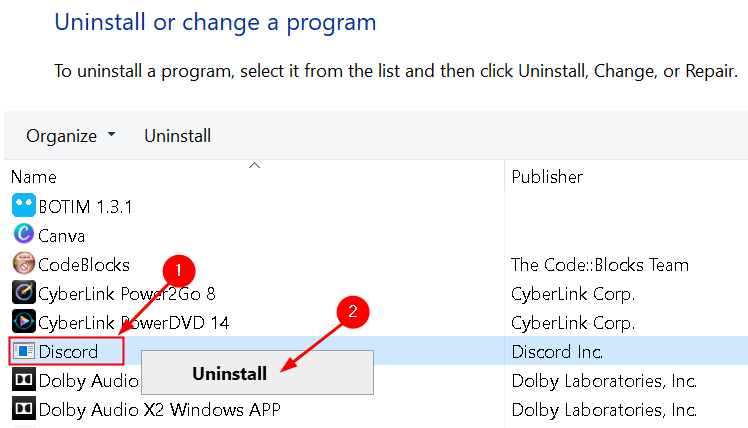Select the CyberLink PowerDVD 14 row name
This screenshot has width=748, height=428.
[134, 323]
